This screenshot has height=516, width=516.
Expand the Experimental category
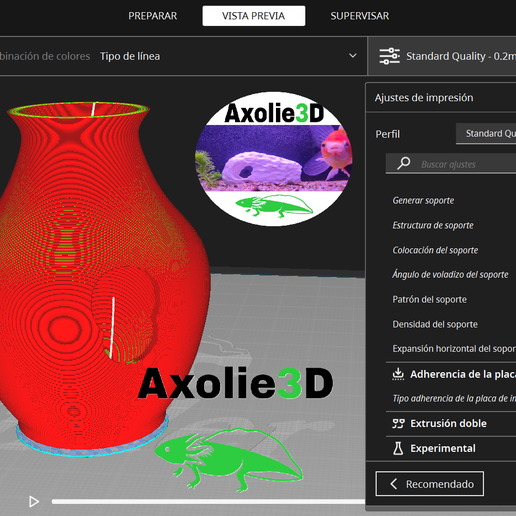click(451, 448)
